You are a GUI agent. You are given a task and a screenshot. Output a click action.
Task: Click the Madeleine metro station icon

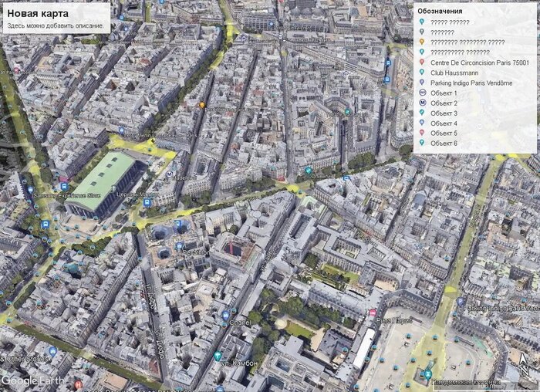[x=169, y=174]
